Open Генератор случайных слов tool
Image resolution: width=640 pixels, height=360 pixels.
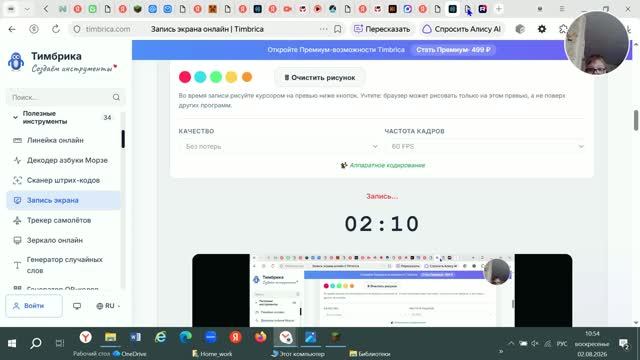pyautogui.click(x=64, y=265)
